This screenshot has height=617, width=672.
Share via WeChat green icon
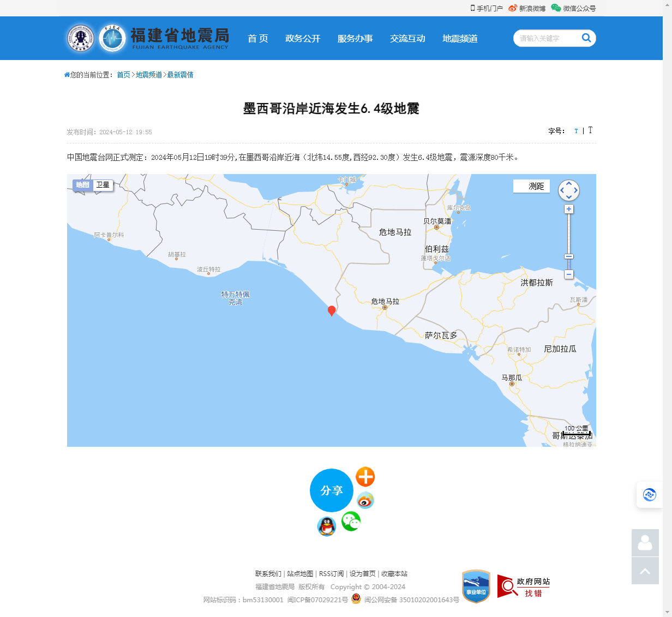[351, 522]
